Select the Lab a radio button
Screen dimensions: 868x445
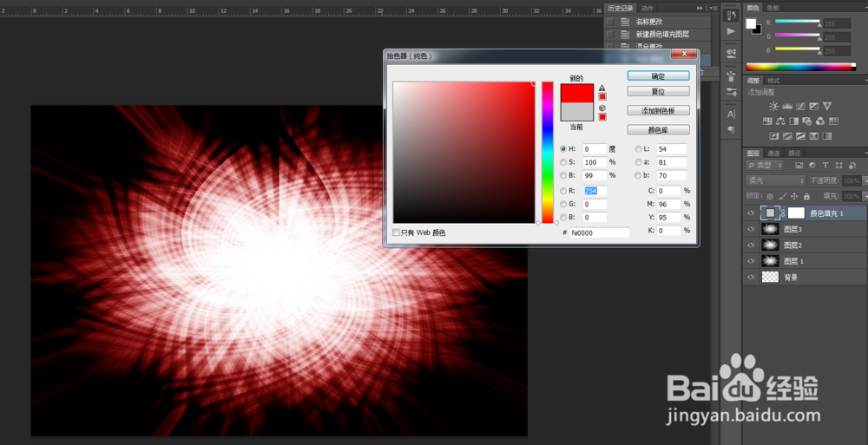click(x=638, y=162)
